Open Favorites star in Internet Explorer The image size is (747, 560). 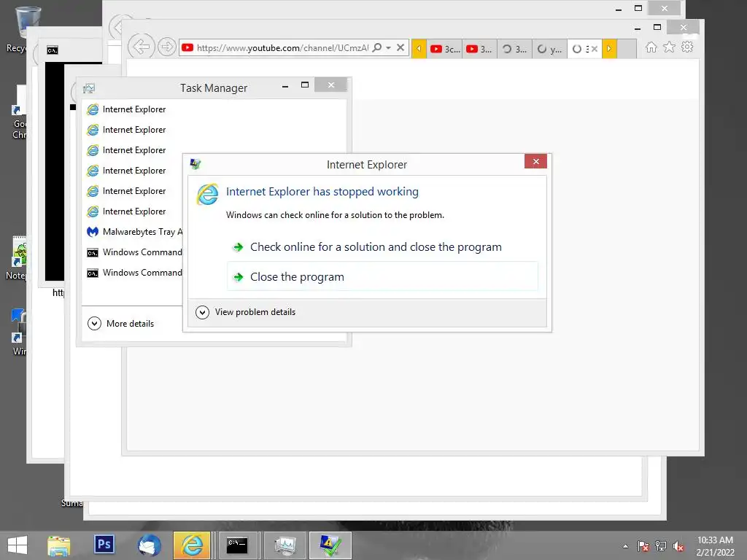(670, 47)
